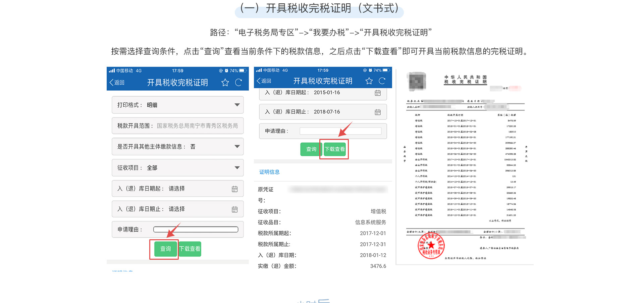This screenshot has width=644, height=303.
Task: Click 入(退)库日期止 2018-07-16 field
Action: pyautogui.click(x=323, y=112)
